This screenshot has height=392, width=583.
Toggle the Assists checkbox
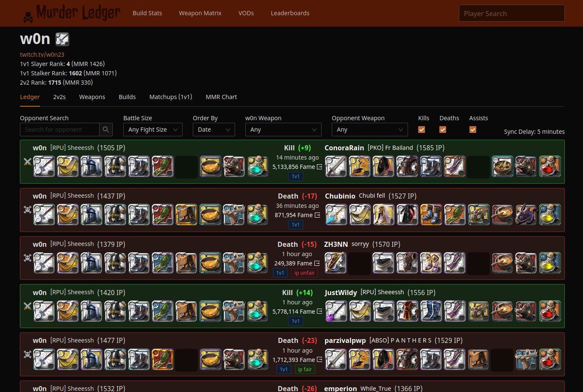[473, 130]
